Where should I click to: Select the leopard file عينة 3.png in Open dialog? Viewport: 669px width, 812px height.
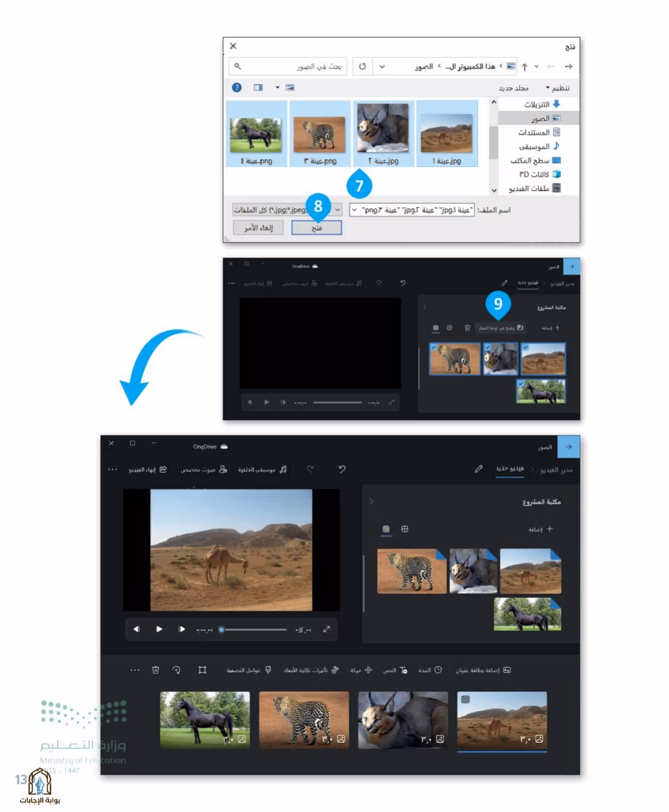(320, 133)
